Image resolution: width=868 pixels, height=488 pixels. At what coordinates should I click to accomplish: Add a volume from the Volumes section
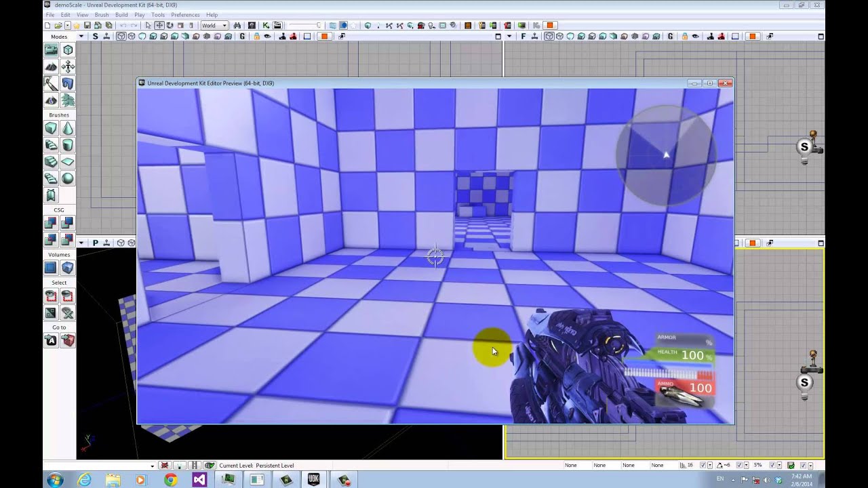(x=68, y=268)
